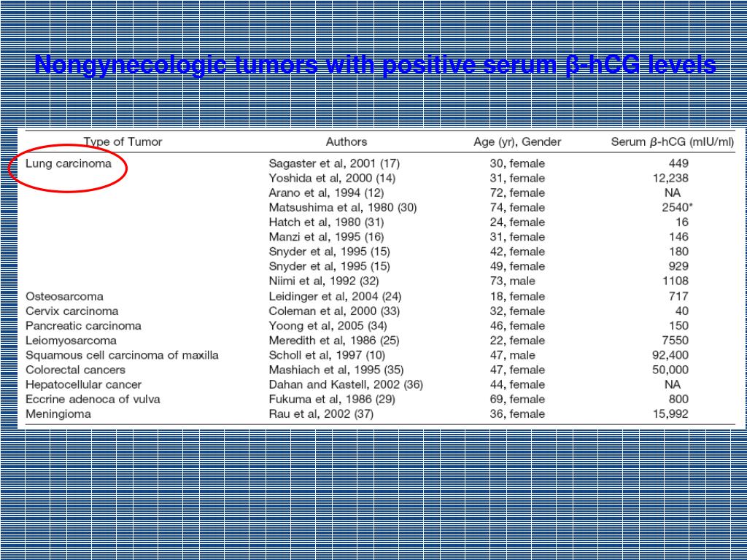Click the slide title about nongynecologic tumors
This screenshot has width=747, height=560.
click(376, 65)
